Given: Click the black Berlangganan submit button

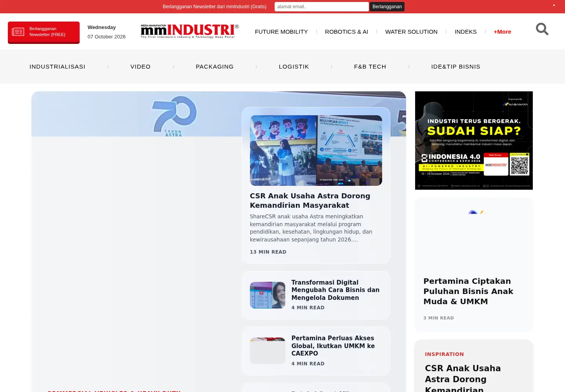Looking at the screenshot, I should click(x=387, y=7).
